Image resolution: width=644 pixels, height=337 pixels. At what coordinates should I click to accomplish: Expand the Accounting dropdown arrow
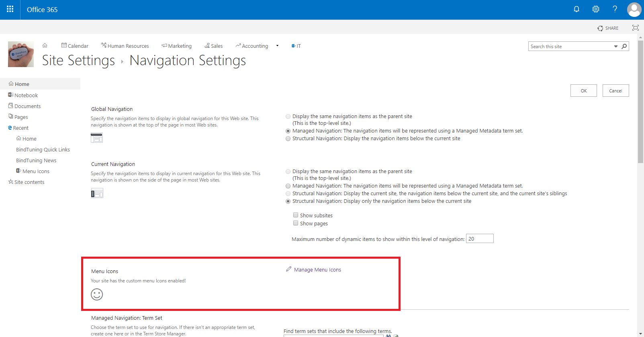(x=277, y=46)
